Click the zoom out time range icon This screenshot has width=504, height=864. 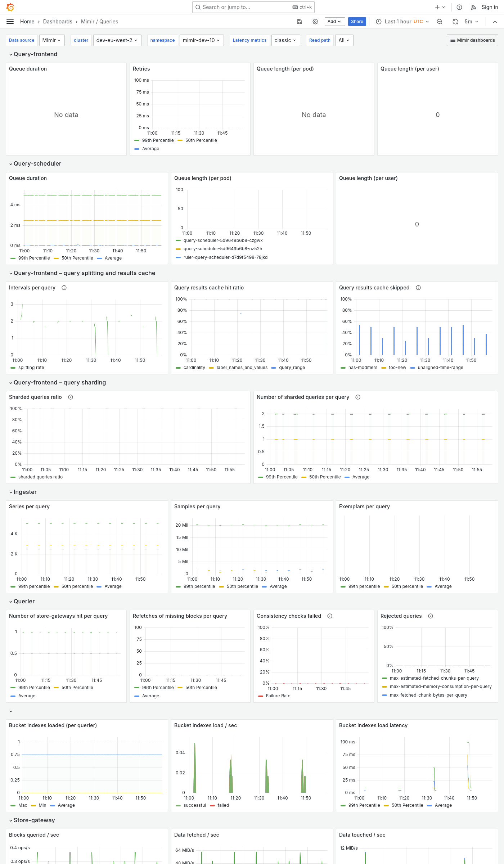pyautogui.click(x=440, y=22)
